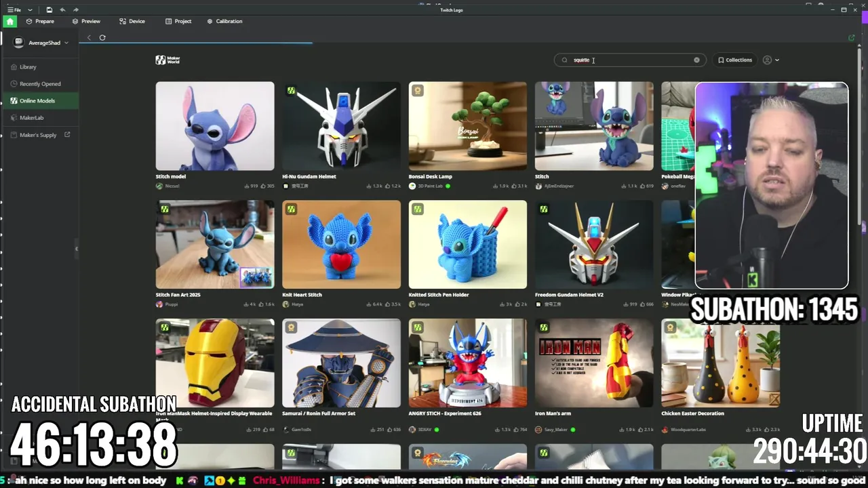Click the page refresh icon
The height and width of the screenshot is (488, 868).
(x=102, y=38)
